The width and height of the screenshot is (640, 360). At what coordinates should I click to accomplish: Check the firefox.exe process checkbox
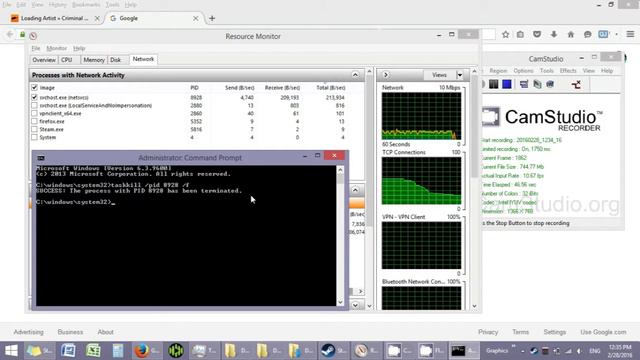pos(34,122)
